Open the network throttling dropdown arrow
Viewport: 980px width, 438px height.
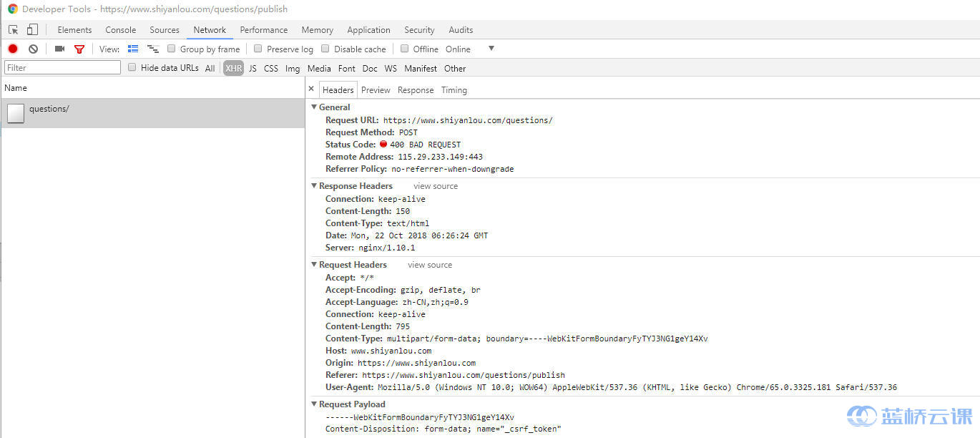tap(491, 48)
